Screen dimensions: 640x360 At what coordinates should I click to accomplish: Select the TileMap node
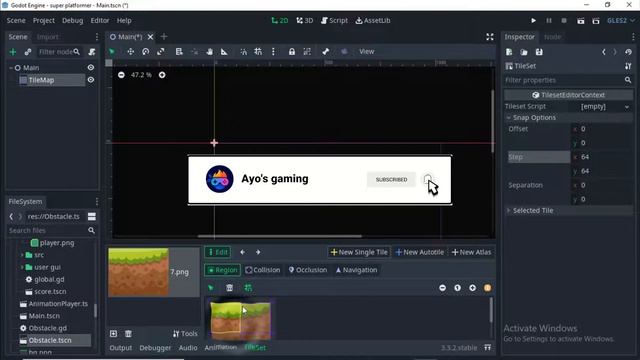tap(41, 80)
